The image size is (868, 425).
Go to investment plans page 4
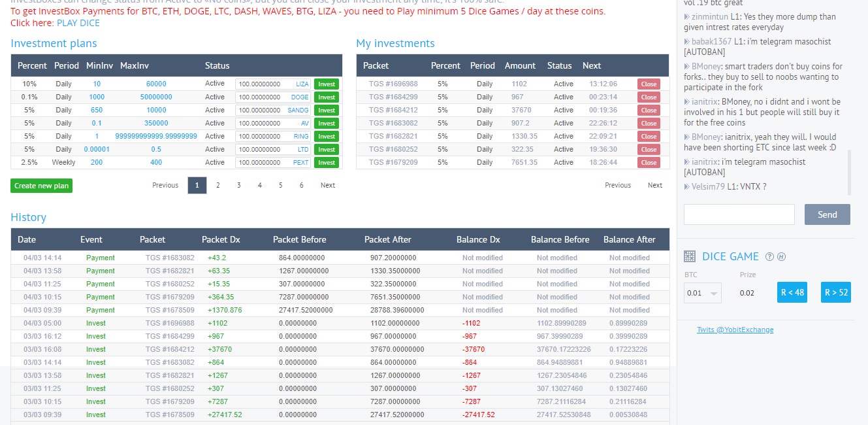pyautogui.click(x=260, y=185)
